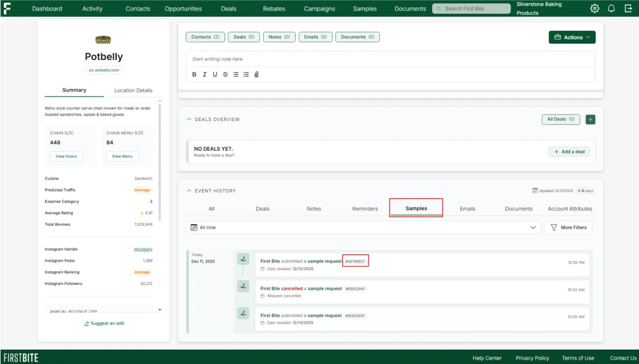
Task: Click the calendar icon in All time filter
Action: pyautogui.click(x=194, y=228)
